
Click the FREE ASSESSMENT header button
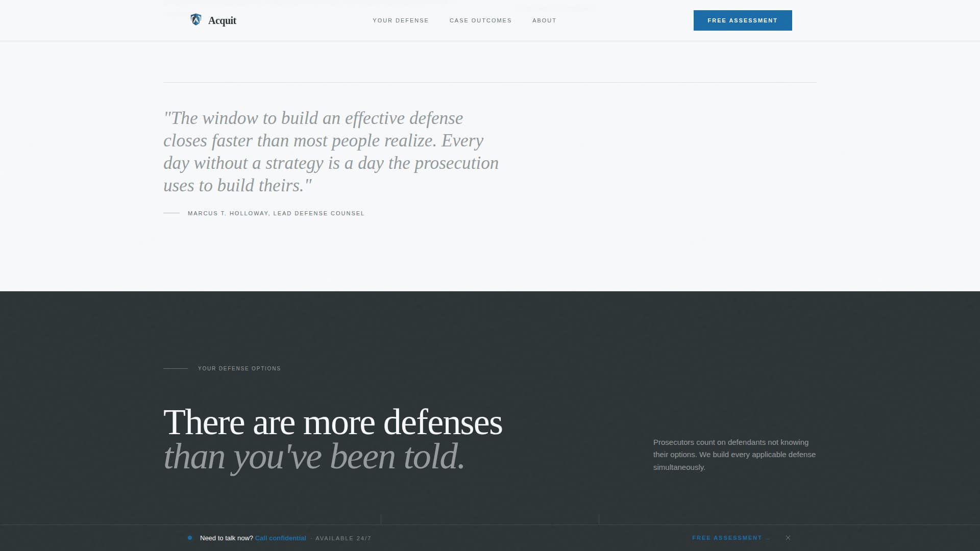[x=743, y=20]
